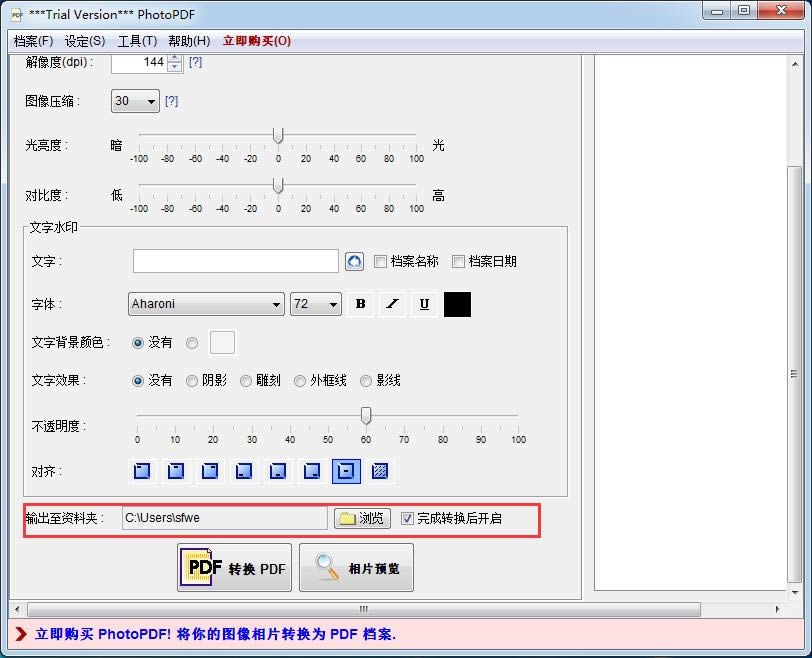Select 影线 text effect
This screenshot has width=812, height=658.
(366, 381)
